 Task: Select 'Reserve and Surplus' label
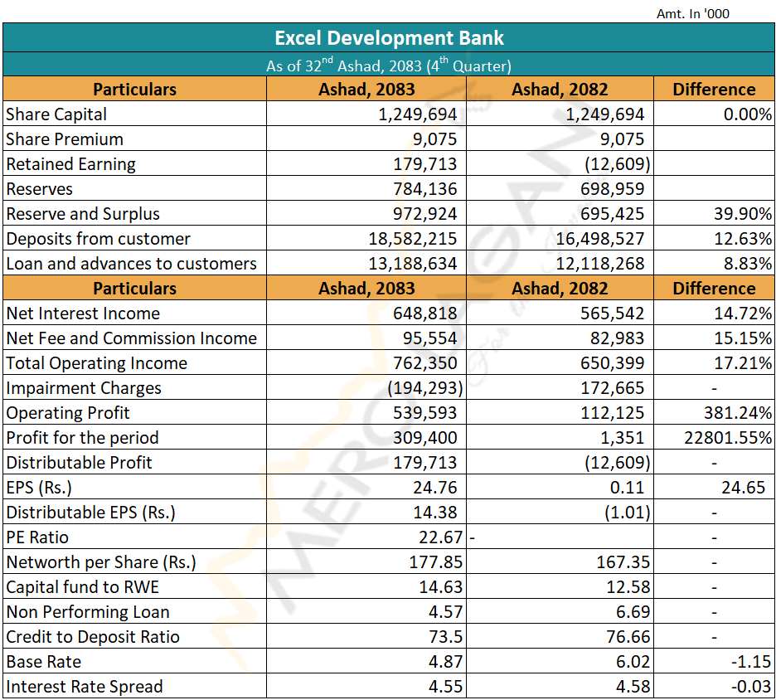[83, 214]
